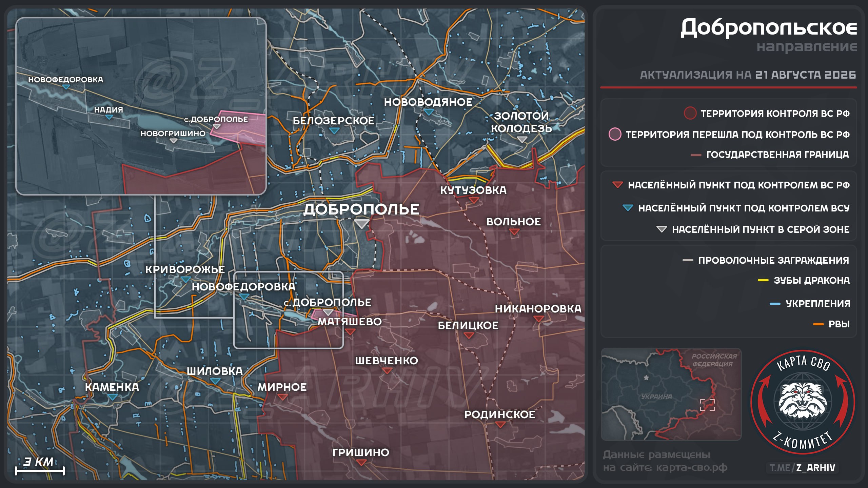Select the НИКАНОРОВКА map label

[538, 309]
